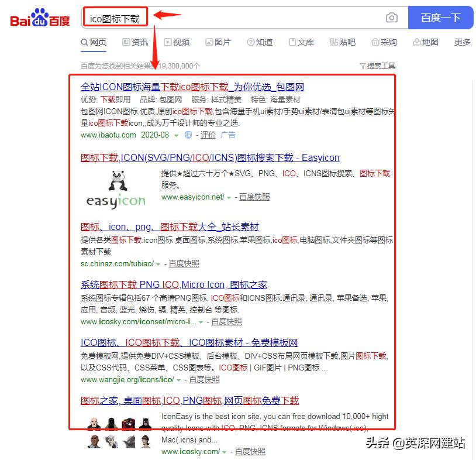Click the 知道 question icon

click(x=250, y=42)
